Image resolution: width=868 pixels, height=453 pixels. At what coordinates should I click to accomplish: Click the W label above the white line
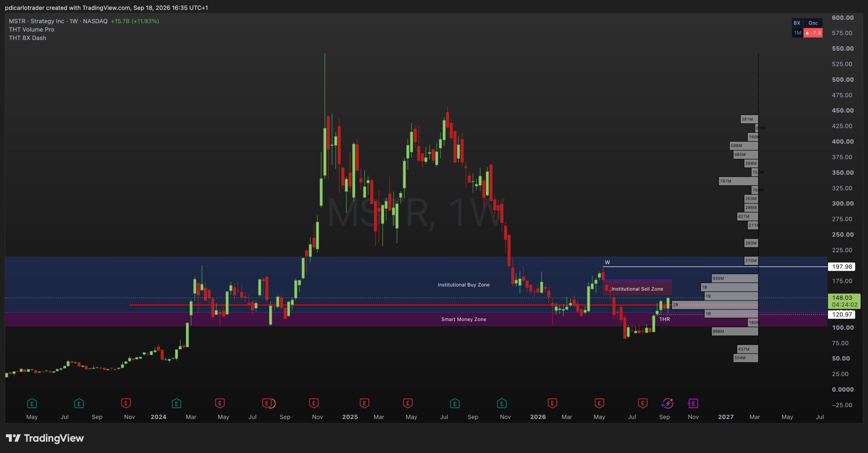[x=607, y=262]
